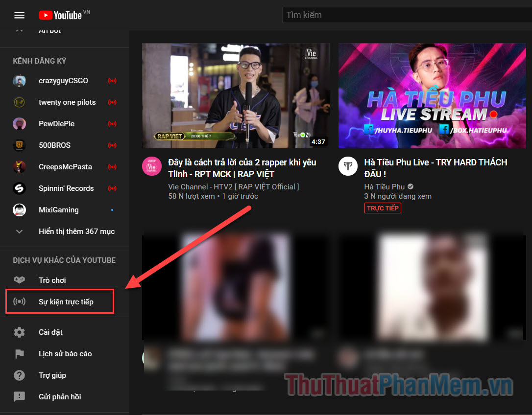The height and width of the screenshot is (415, 532).
Task: Select Spinnin' Records subscription name
Action: pos(66,188)
